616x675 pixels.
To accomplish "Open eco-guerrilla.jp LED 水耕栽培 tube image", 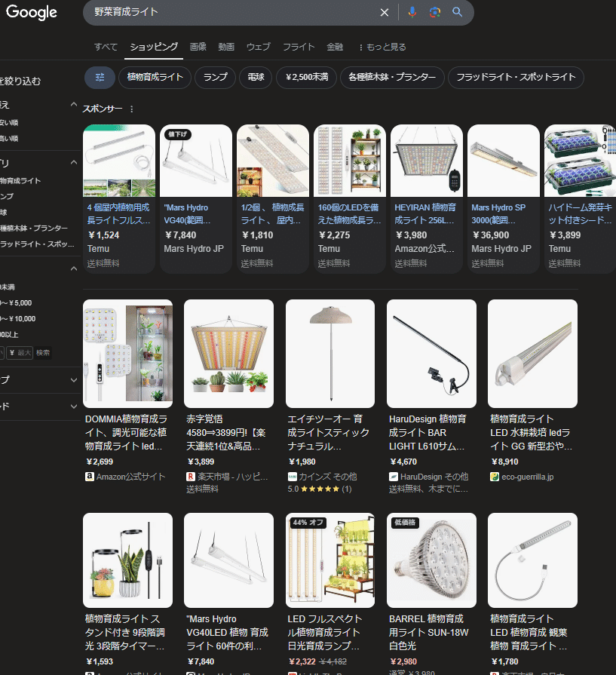I will pyautogui.click(x=532, y=354).
